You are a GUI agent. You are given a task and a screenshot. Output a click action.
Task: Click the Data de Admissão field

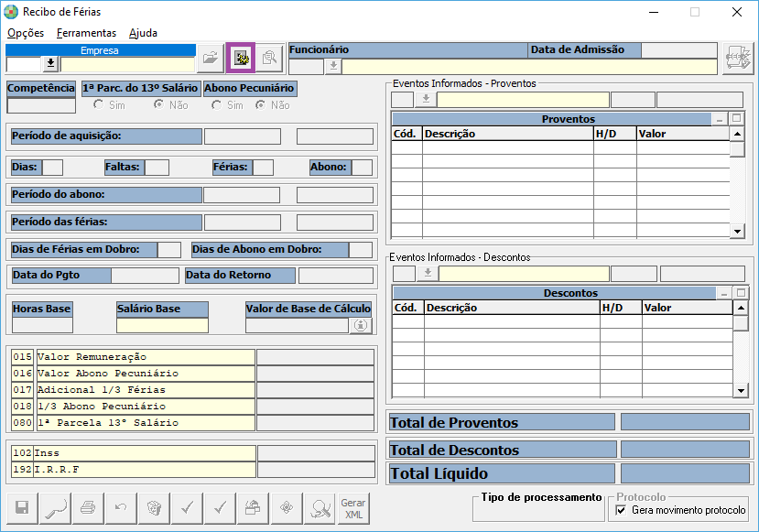tap(679, 50)
